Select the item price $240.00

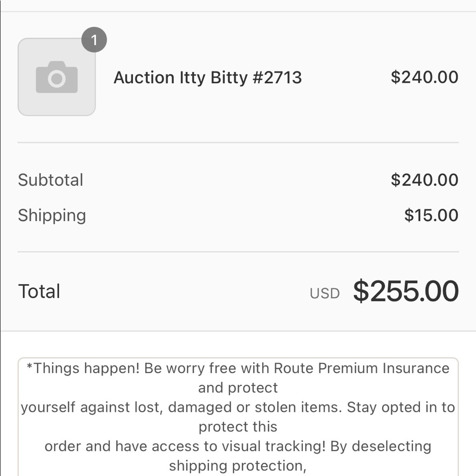(425, 77)
